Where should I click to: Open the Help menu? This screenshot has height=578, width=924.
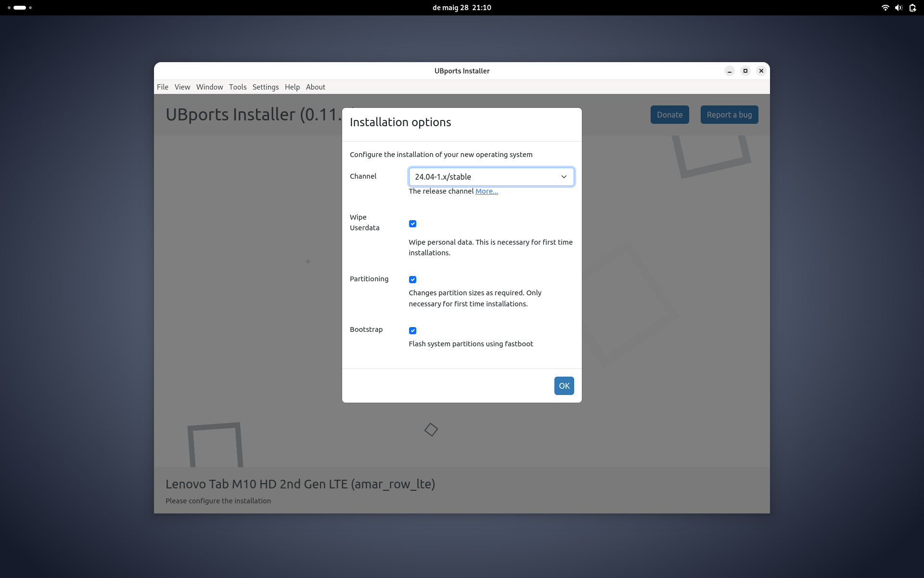(292, 87)
